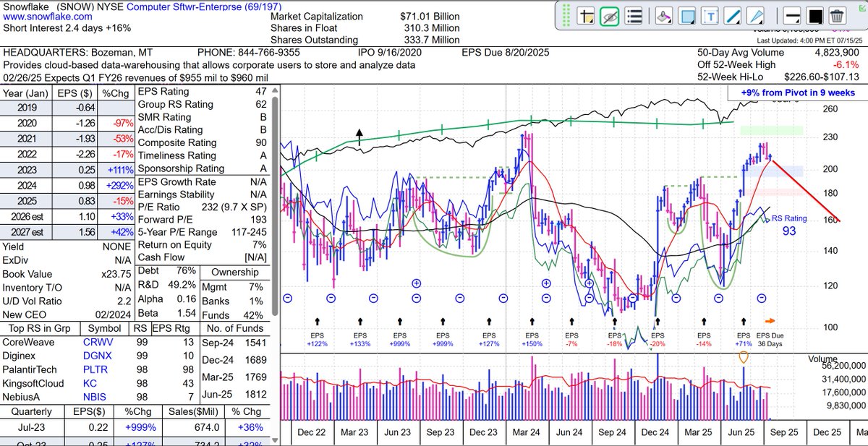
Task: Click the arrow above EPS -14%
Action: (x=704, y=322)
